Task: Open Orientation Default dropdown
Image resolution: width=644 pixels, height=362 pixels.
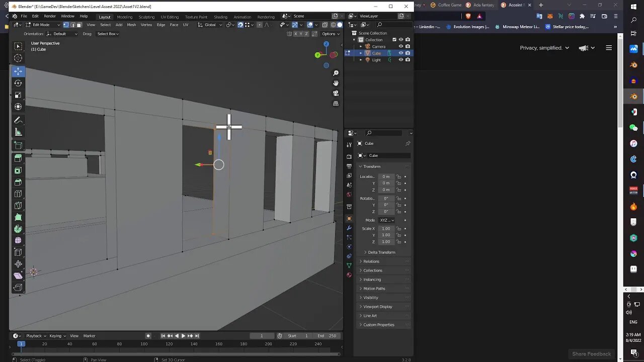Action: 62,34
